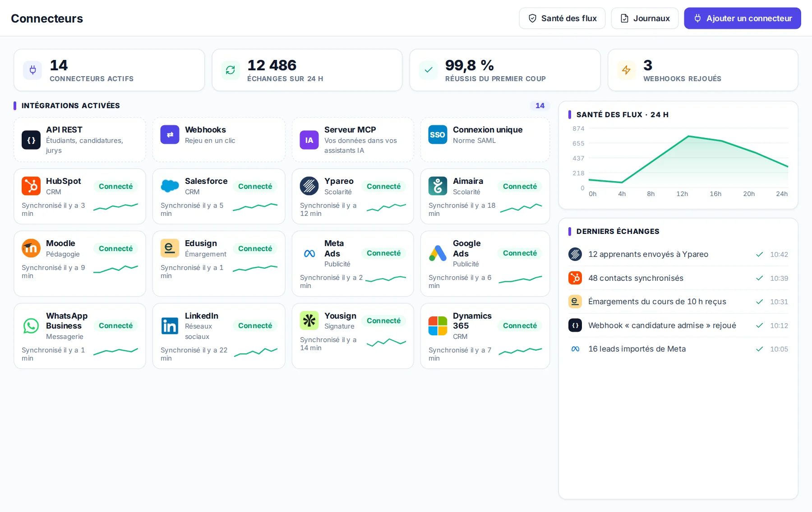Click the 'Norme SAML' subtitle
Image resolution: width=812 pixels, height=512 pixels.
[x=474, y=141]
